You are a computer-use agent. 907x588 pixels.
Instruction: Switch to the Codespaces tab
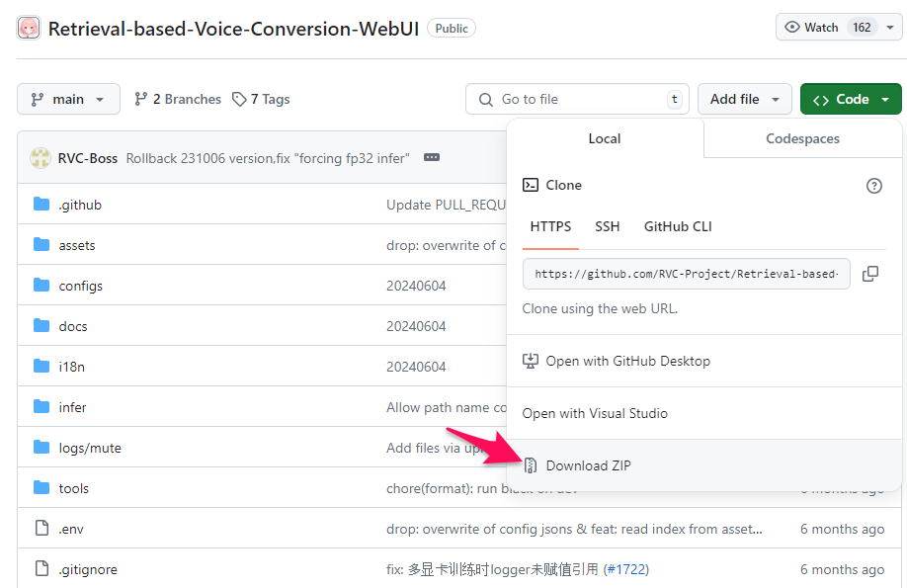802,138
